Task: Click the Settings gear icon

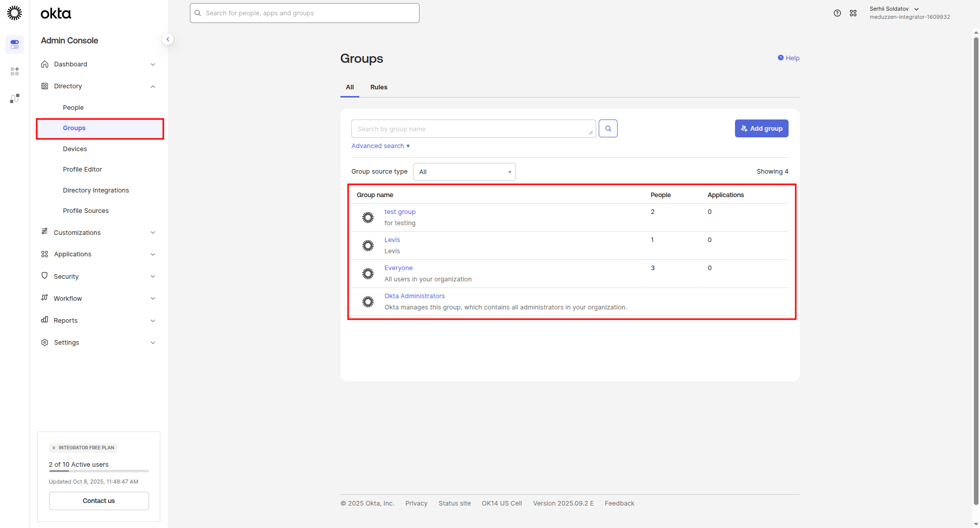Action: (45, 343)
